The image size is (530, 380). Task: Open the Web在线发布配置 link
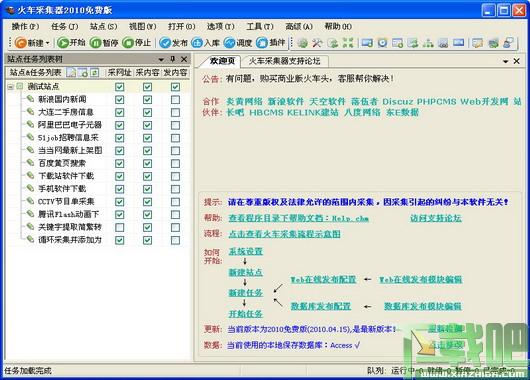tap(323, 280)
